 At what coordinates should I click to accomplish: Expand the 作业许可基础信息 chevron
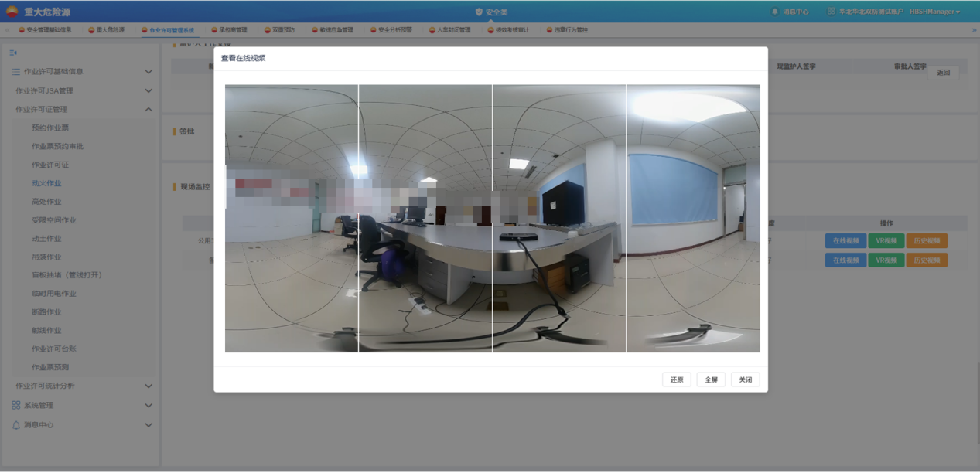click(x=149, y=72)
